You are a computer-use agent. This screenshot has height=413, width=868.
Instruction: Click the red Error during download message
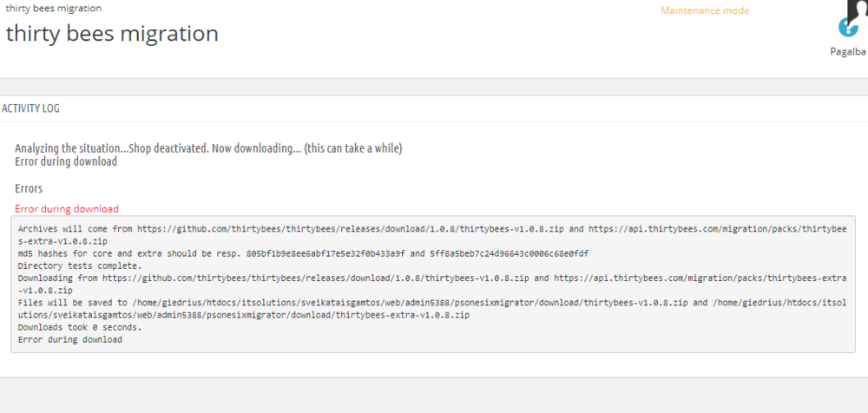[x=67, y=209]
